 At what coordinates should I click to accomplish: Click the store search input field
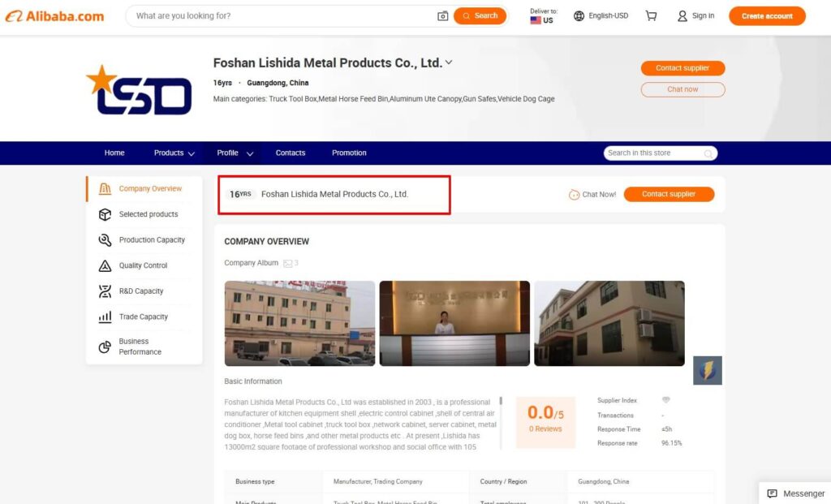653,153
